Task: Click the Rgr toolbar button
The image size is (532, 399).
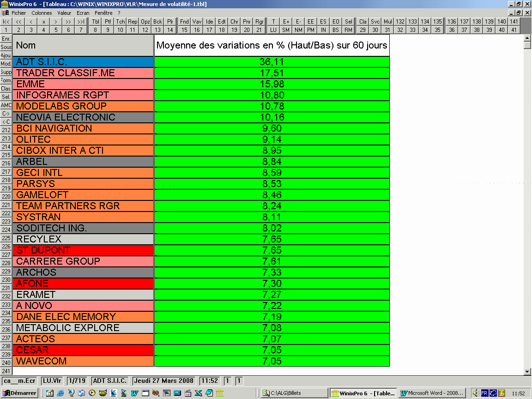Action: [x=259, y=21]
